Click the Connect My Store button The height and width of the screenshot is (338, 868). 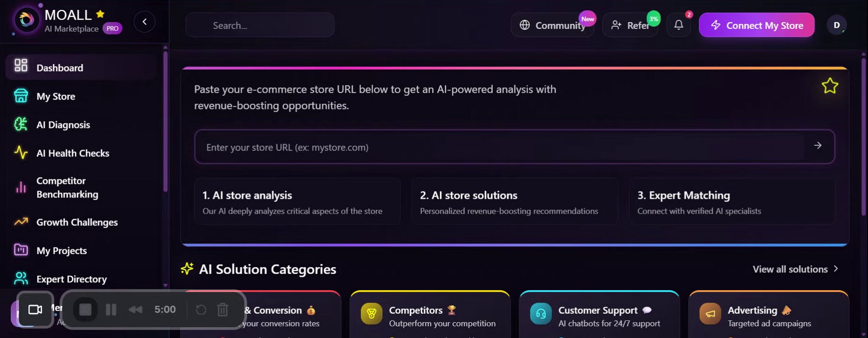click(756, 25)
